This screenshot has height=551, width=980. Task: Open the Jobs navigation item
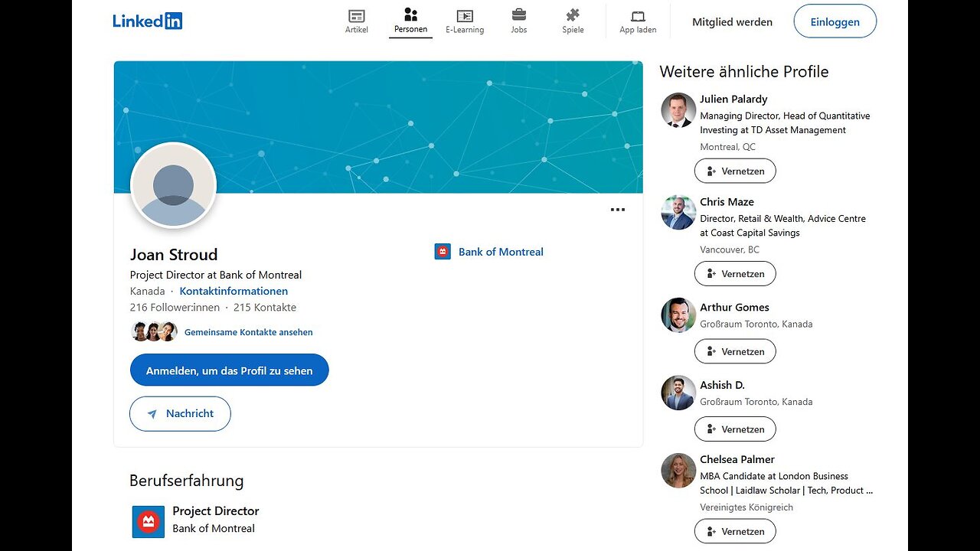[x=519, y=21]
